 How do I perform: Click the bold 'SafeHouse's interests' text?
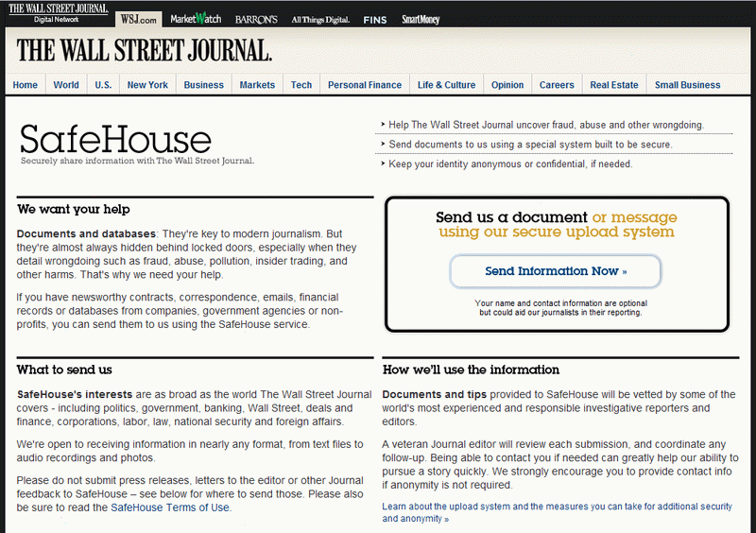coord(75,395)
